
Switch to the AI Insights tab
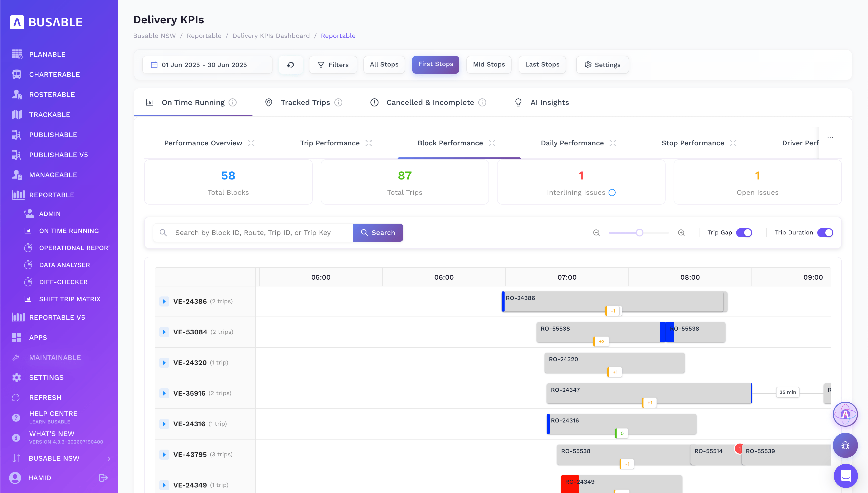pyautogui.click(x=542, y=102)
